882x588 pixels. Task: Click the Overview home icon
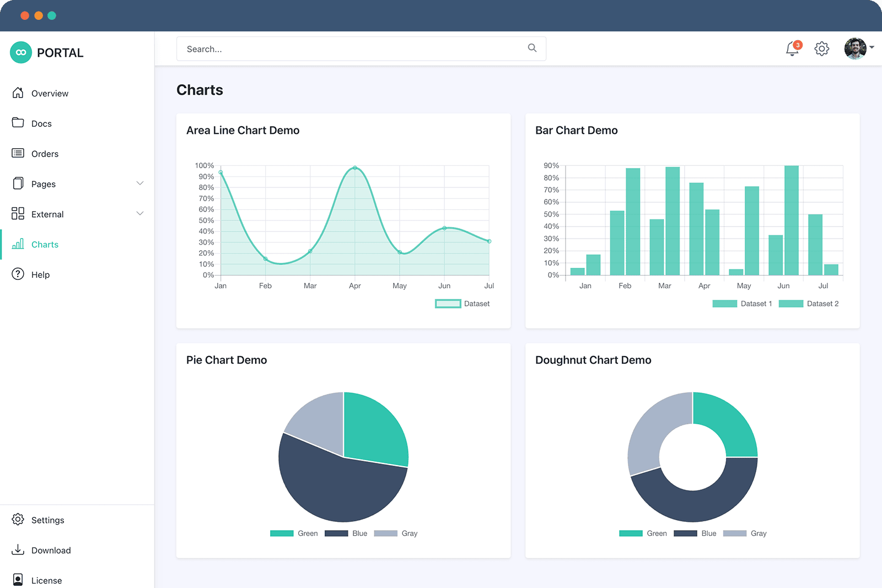(18, 93)
